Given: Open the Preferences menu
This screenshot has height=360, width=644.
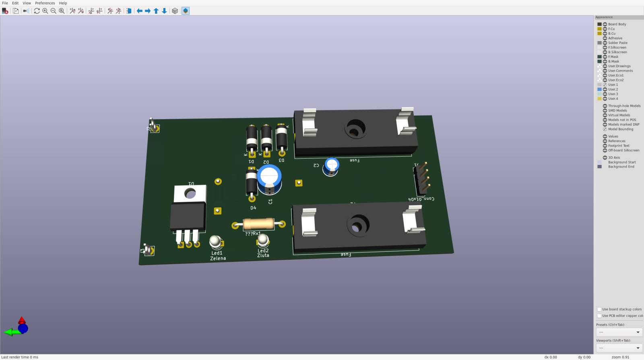Looking at the screenshot, I should tap(45, 3).
